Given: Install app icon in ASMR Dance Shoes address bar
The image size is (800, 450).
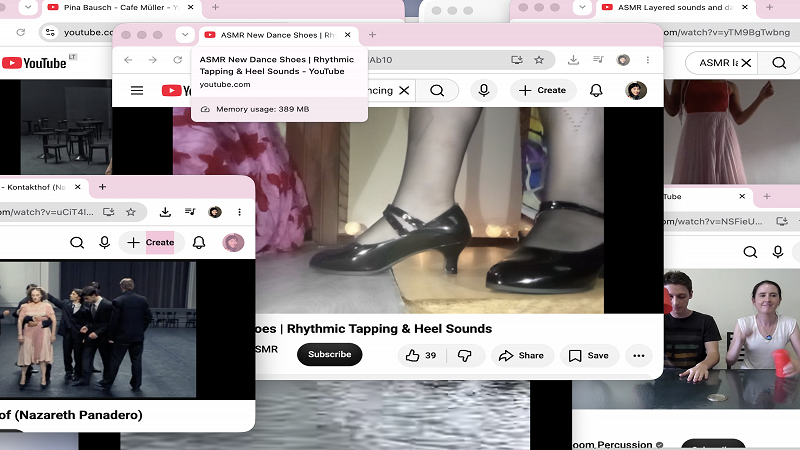Looking at the screenshot, I should click(x=517, y=60).
